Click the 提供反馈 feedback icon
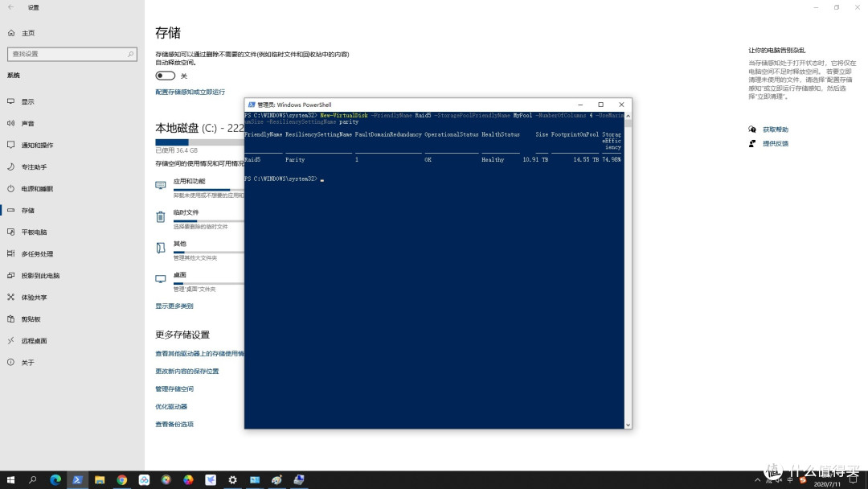Screen dimensions: 868x489 tap(752, 143)
